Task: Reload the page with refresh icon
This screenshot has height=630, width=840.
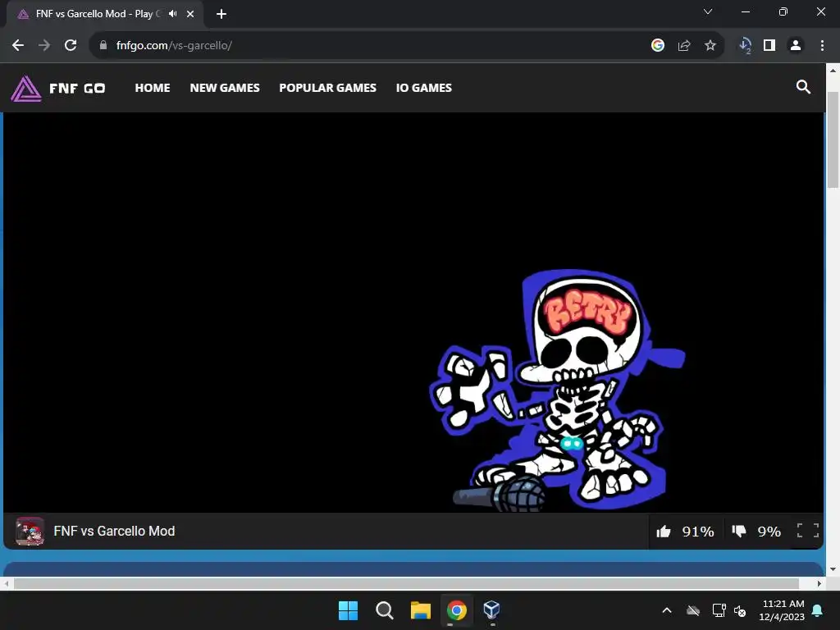Action: tap(71, 46)
